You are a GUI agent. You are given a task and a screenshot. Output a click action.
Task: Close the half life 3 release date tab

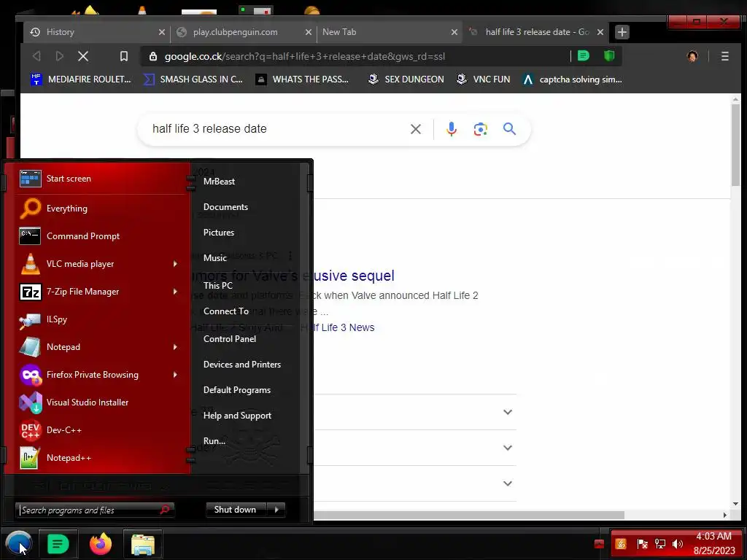tap(600, 32)
